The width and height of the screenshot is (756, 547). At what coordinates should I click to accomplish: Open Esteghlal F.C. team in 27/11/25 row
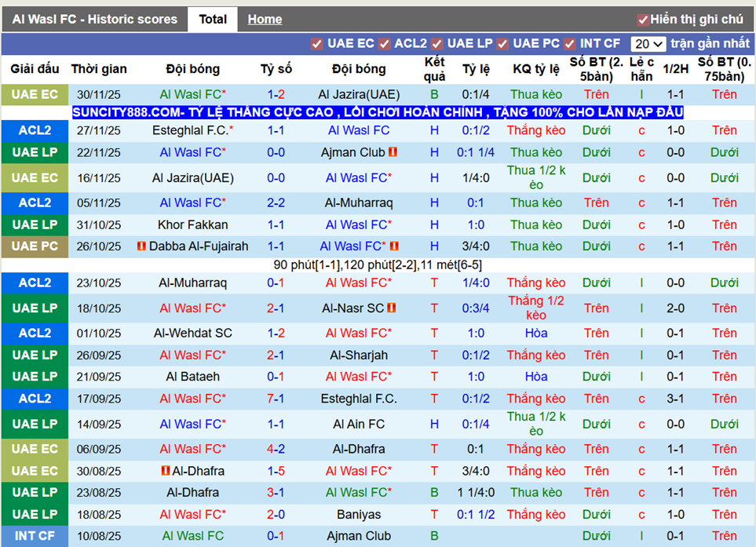point(192,130)
